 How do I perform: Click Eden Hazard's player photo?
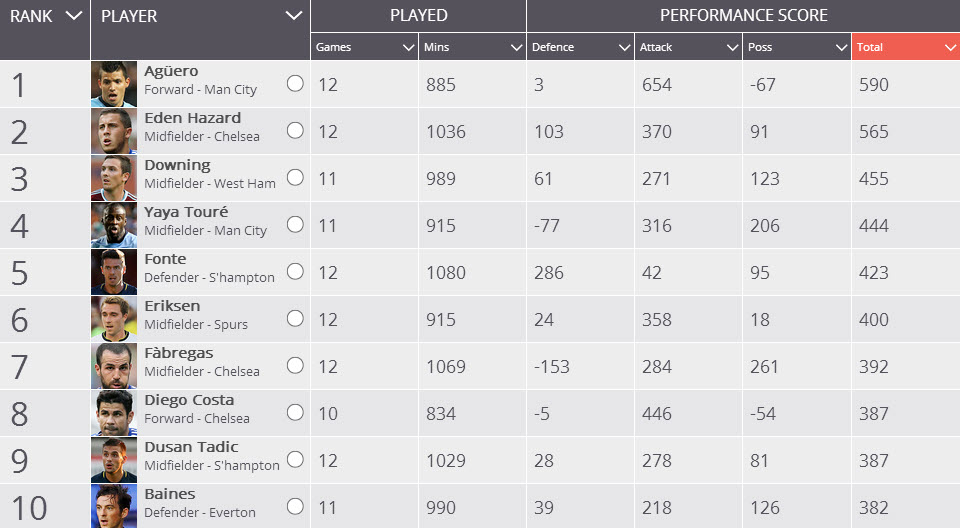(114, 131)
